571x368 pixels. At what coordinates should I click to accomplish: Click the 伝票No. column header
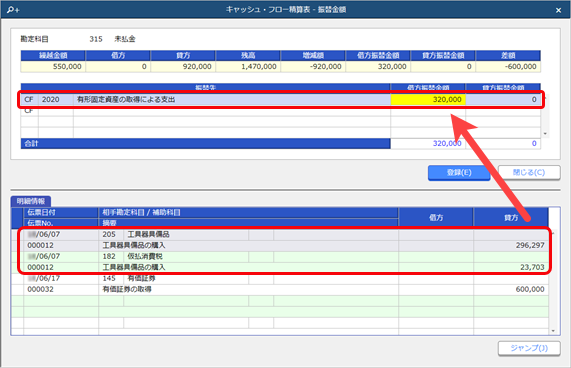(x=61, y=223)
